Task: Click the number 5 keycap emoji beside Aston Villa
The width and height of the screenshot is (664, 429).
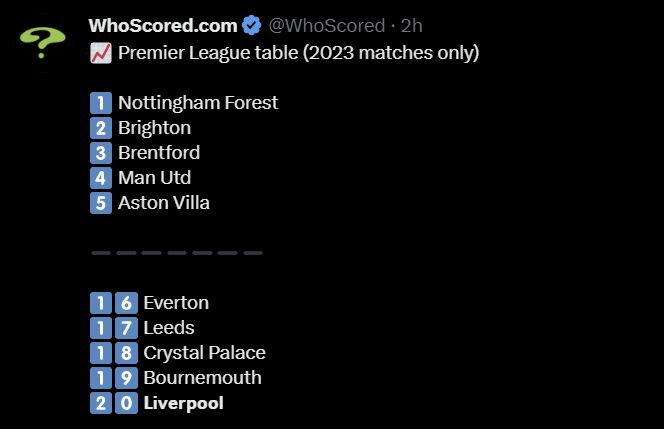Action: pyautogui.click(x=100, y=203)
